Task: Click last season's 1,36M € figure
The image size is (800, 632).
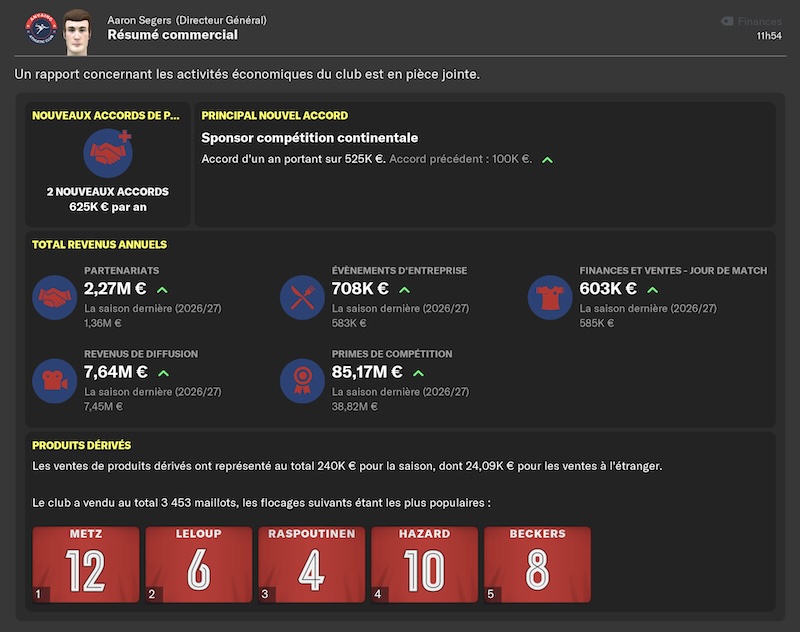Action: [103, 323]
